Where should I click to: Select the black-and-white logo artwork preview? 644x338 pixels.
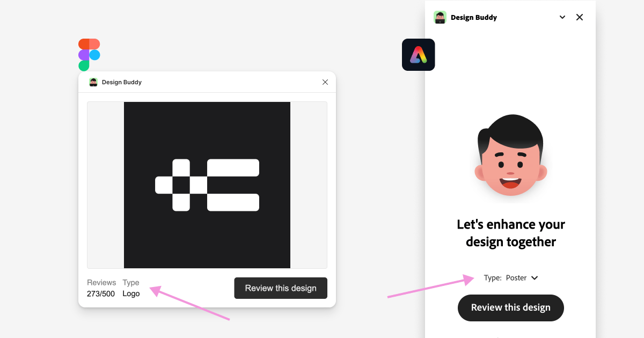point(207,185)
